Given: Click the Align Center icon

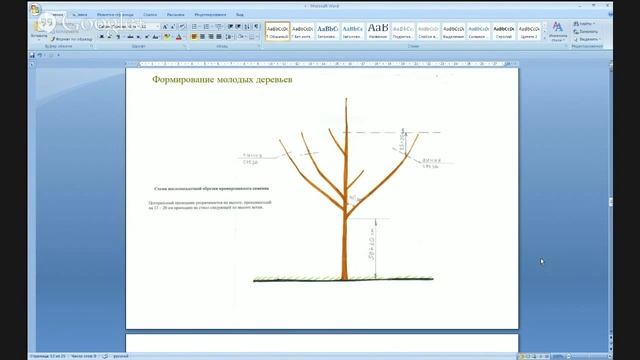Looking at the screenshot, I should 202,37.
